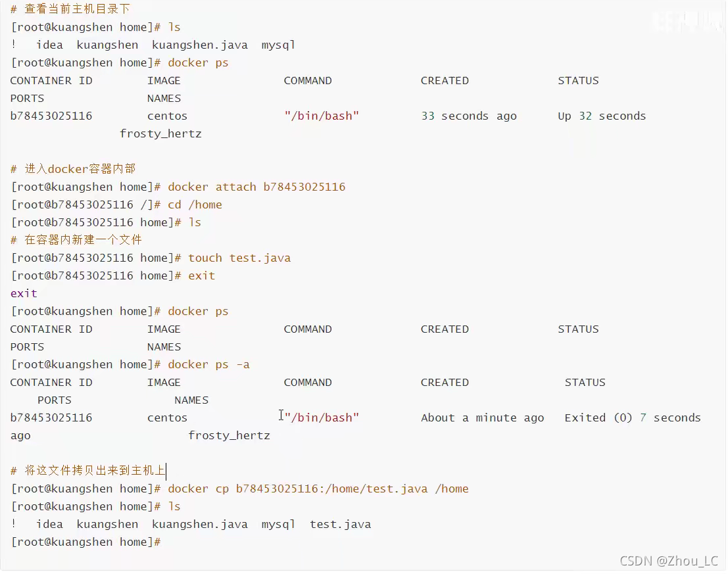Click 'About a minute ago' created text
The image size is (728, 574).
tap(483, 418)
